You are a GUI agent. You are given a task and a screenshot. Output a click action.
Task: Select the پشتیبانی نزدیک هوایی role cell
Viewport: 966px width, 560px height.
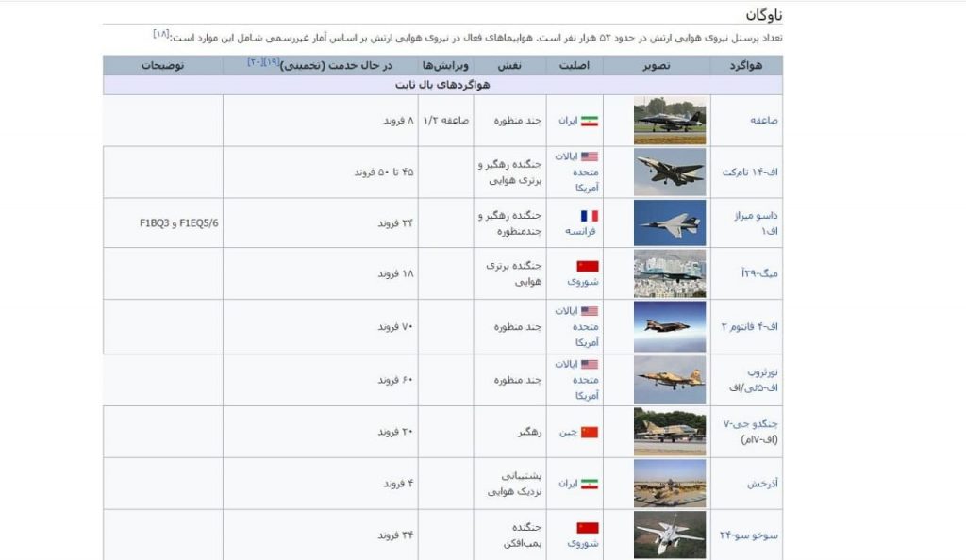tap(509, 483)
